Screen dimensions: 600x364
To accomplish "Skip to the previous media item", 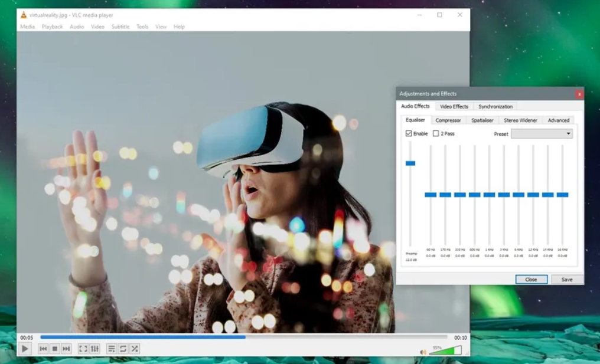I will coord(43,349).
